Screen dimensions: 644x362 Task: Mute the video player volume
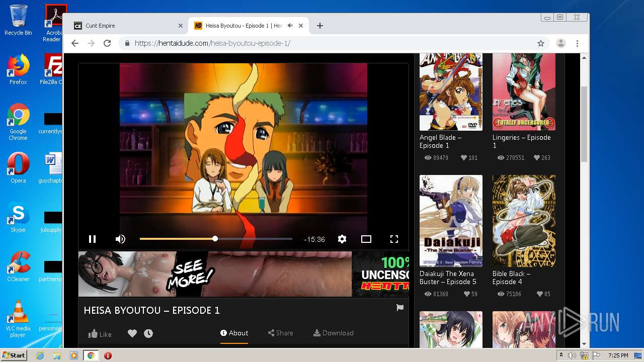click(x=120, y=239)
